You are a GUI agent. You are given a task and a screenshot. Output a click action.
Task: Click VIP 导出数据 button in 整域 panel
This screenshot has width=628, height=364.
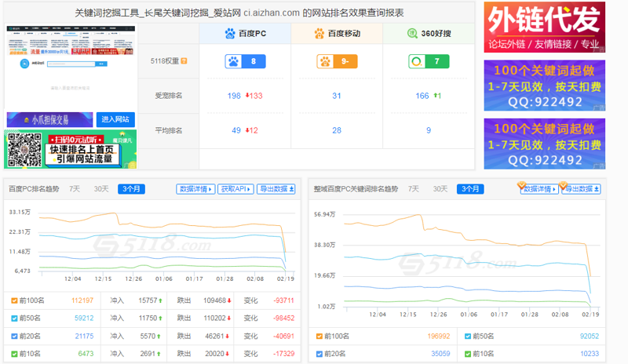pyautogui.click(x=581, y=189)
